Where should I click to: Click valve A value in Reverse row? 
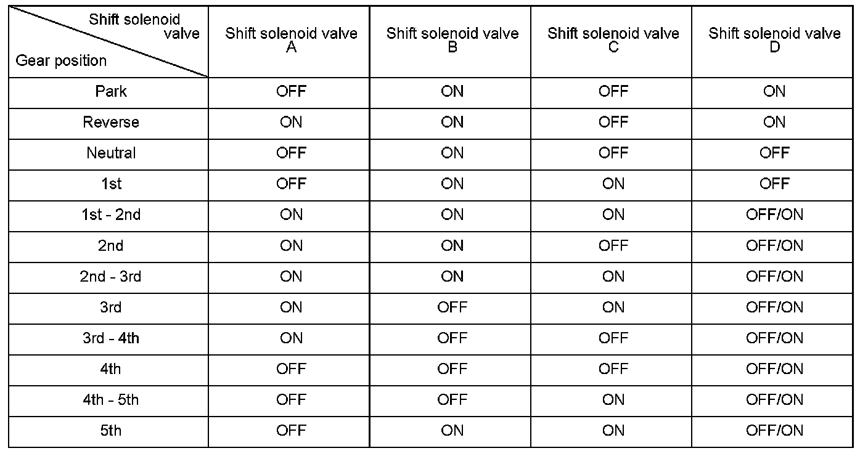pos(291,122)
